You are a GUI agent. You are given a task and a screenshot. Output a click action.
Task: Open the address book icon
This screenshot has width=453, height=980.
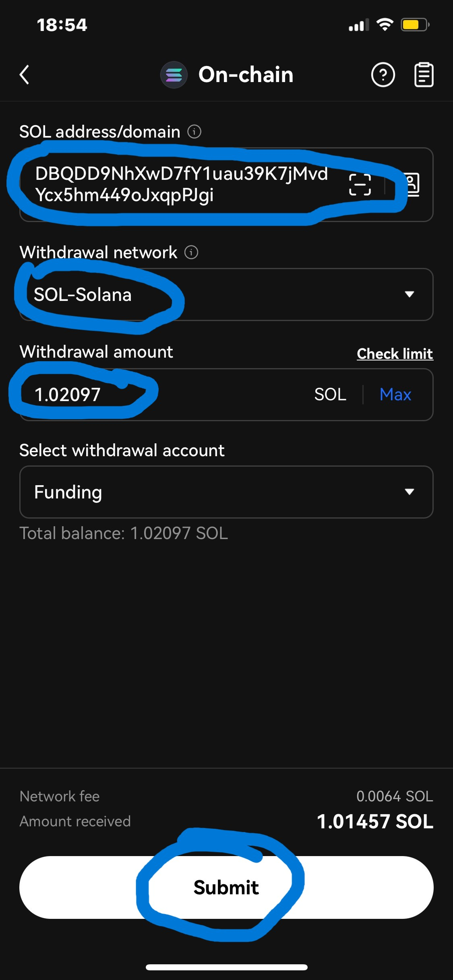coord(412,185)
